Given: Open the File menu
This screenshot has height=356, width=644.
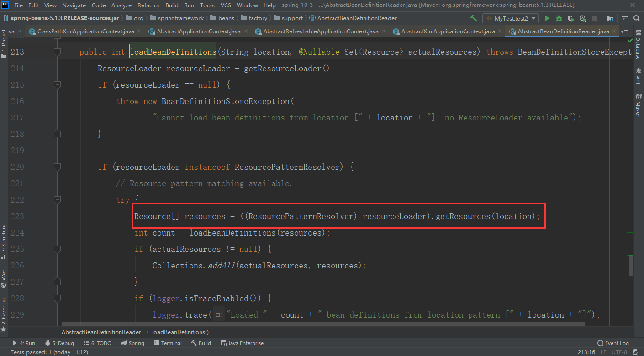Looking at the screenshot, I should 18,5.
